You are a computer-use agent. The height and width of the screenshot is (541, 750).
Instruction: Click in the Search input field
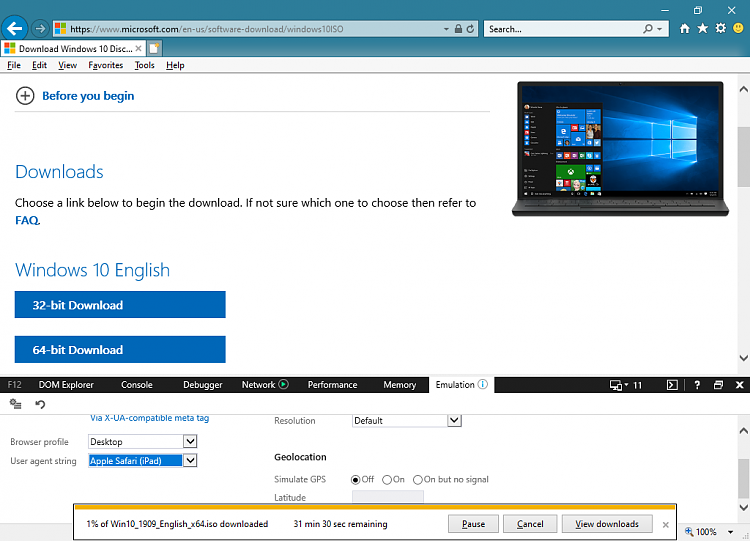click(x=563, y=29)
